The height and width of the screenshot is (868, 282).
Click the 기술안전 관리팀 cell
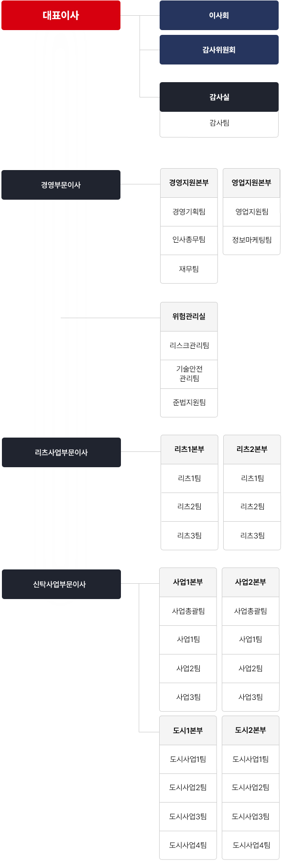[189, 374]
